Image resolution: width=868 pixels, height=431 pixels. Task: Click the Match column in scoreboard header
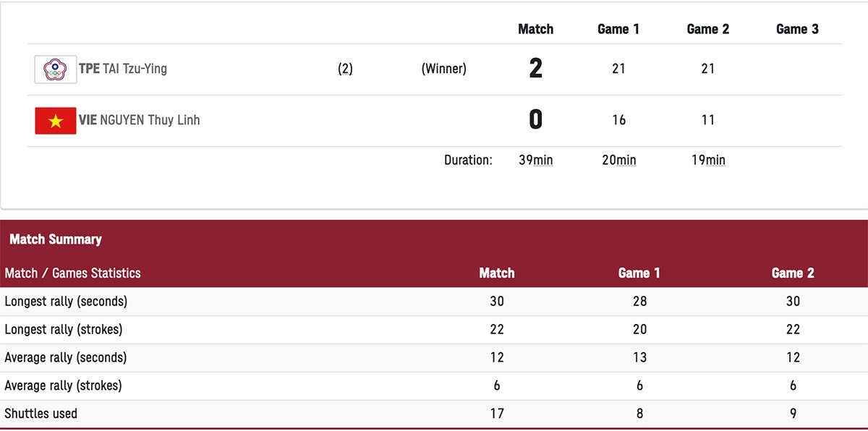coord(536,29)
